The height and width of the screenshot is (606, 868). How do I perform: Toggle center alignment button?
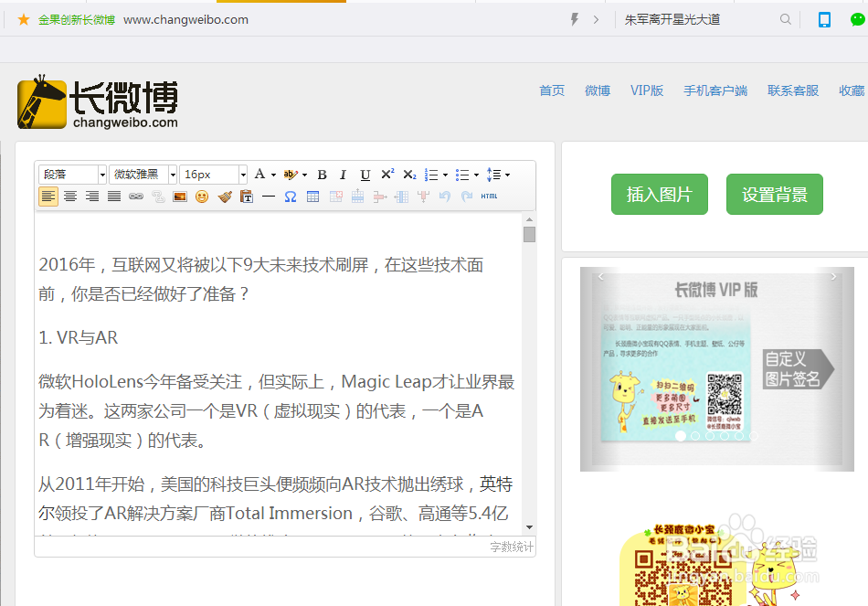(70, 197)
